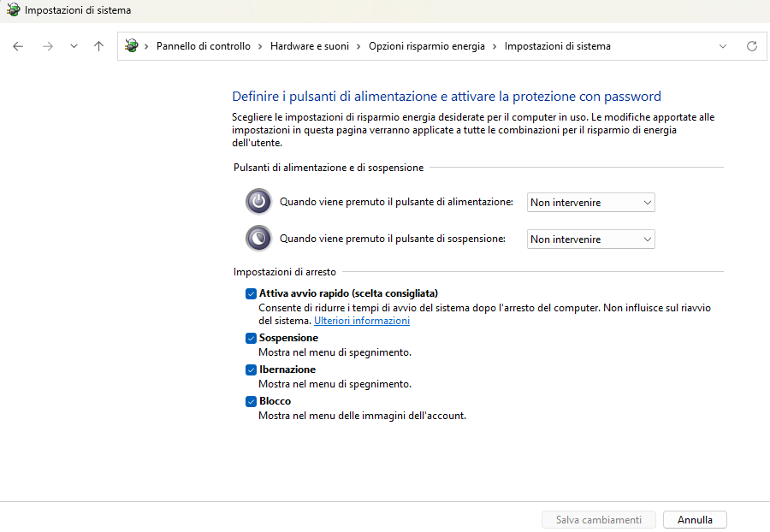Screen dimensions: 770x532
Task: Open the Ulteriori informazioni link
Action: coord(361,320)
